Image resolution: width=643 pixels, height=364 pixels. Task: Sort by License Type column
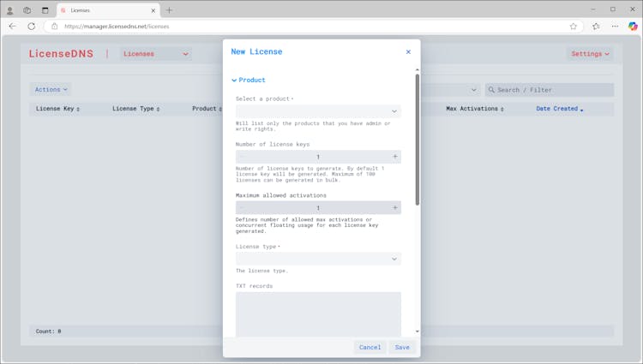[135, 109]
